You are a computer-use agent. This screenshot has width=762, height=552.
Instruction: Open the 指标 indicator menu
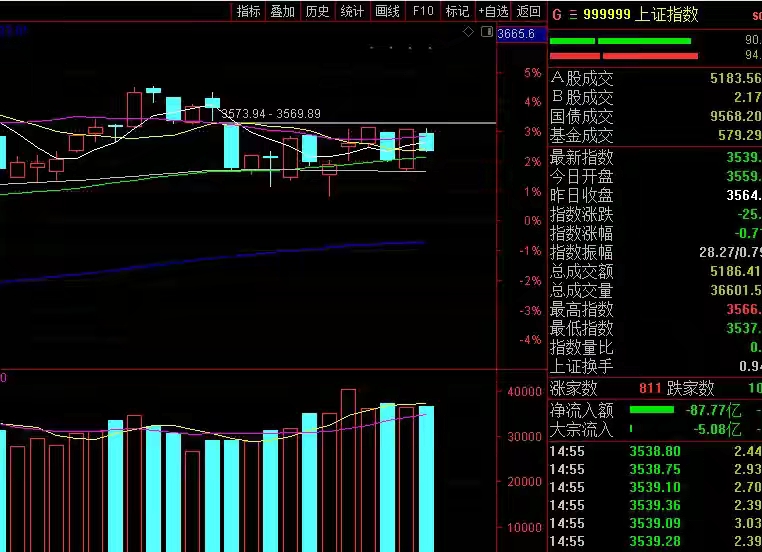[248, 11]
